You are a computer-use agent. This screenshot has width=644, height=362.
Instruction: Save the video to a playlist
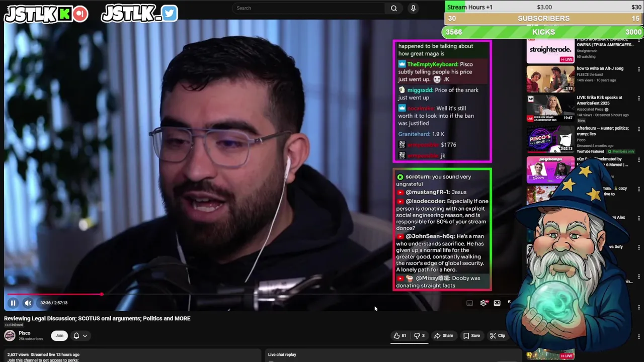pos(471,335)
